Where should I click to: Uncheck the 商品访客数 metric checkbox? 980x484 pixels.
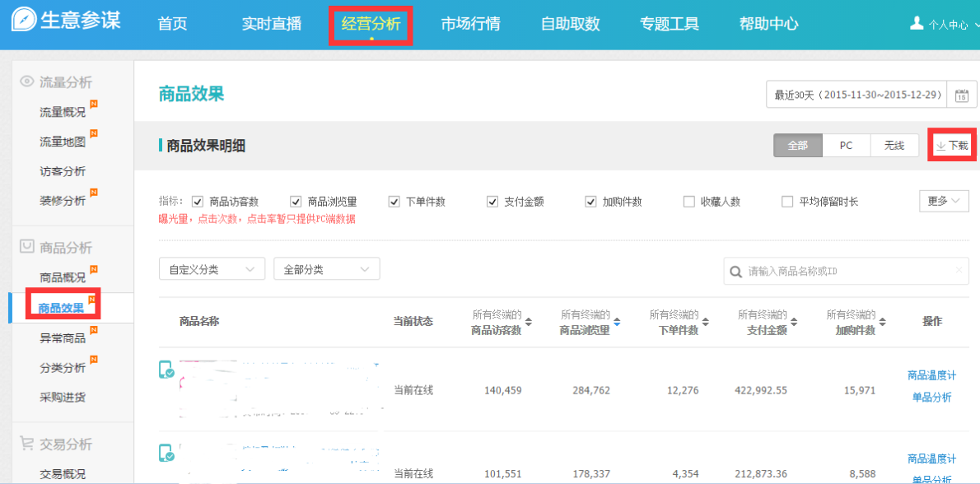pyautogui.click(x=198, y=202)
